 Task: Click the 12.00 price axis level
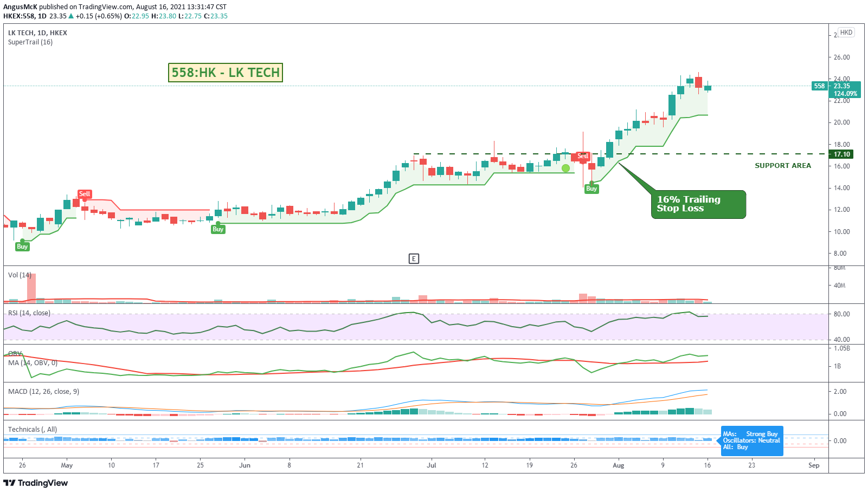pyautogui.click(x=842, y=210)
